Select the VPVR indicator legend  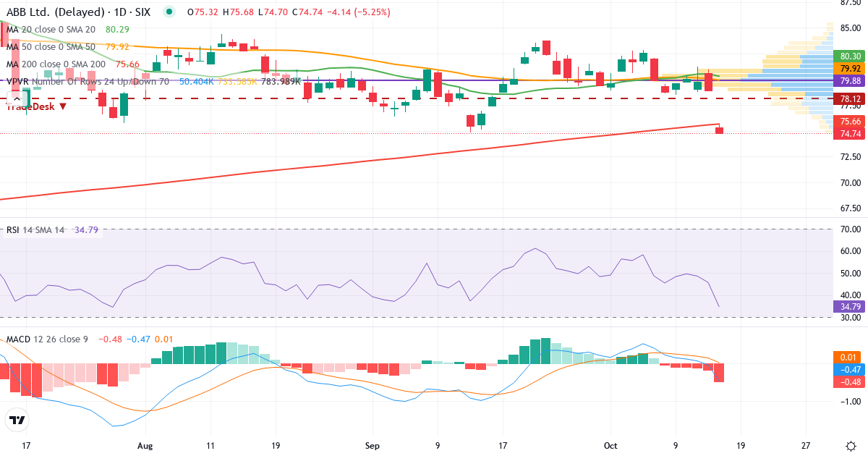tap(88, 81)
